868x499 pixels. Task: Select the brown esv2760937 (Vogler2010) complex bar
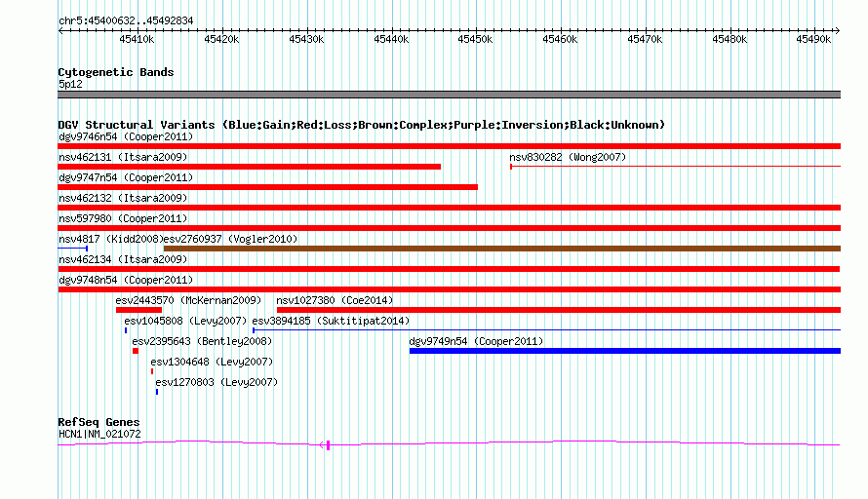point(502,249)
